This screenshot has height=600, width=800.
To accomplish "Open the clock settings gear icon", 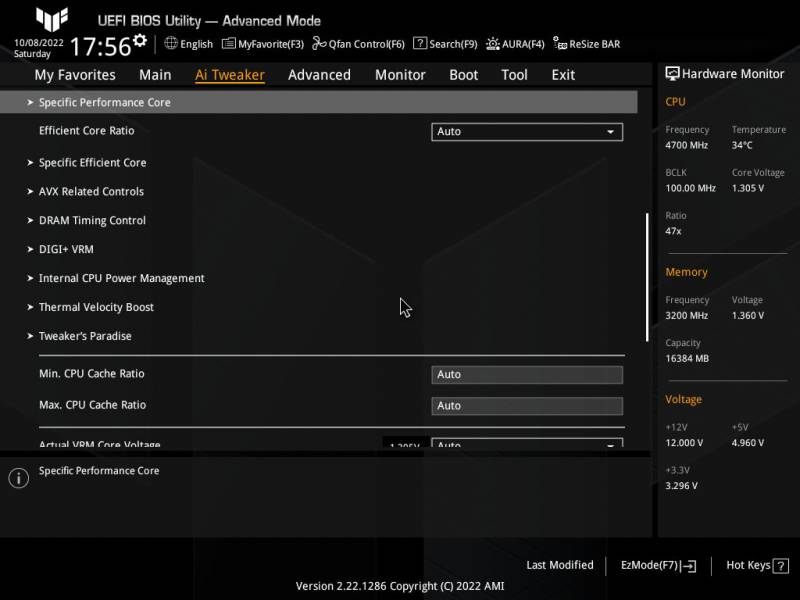I will tap(139, 40).
